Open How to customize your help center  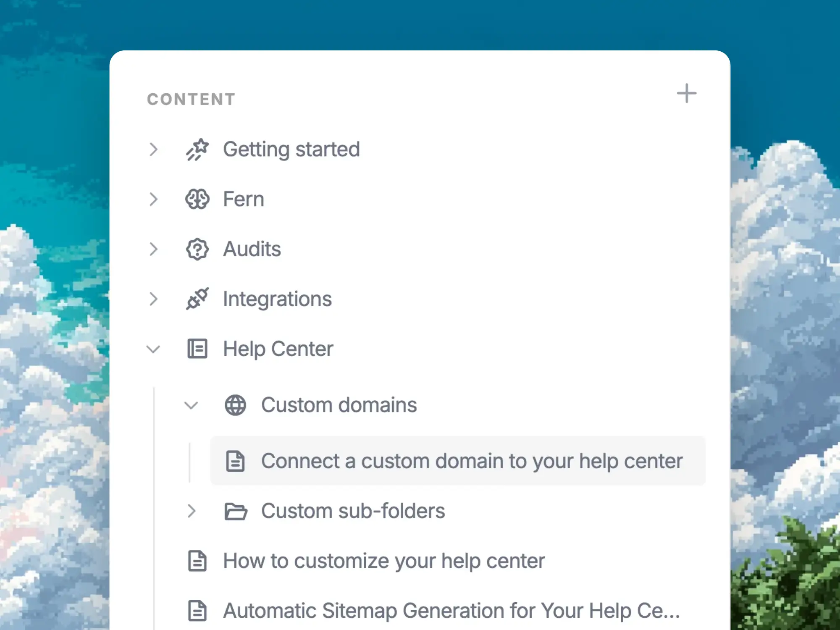point(383,561)
